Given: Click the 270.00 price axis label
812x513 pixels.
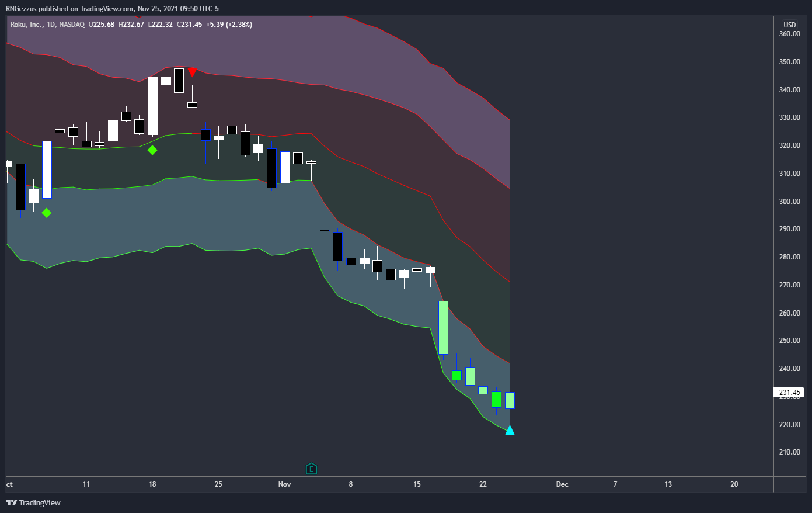Looking at the screenshot, I should click(789, 285).
